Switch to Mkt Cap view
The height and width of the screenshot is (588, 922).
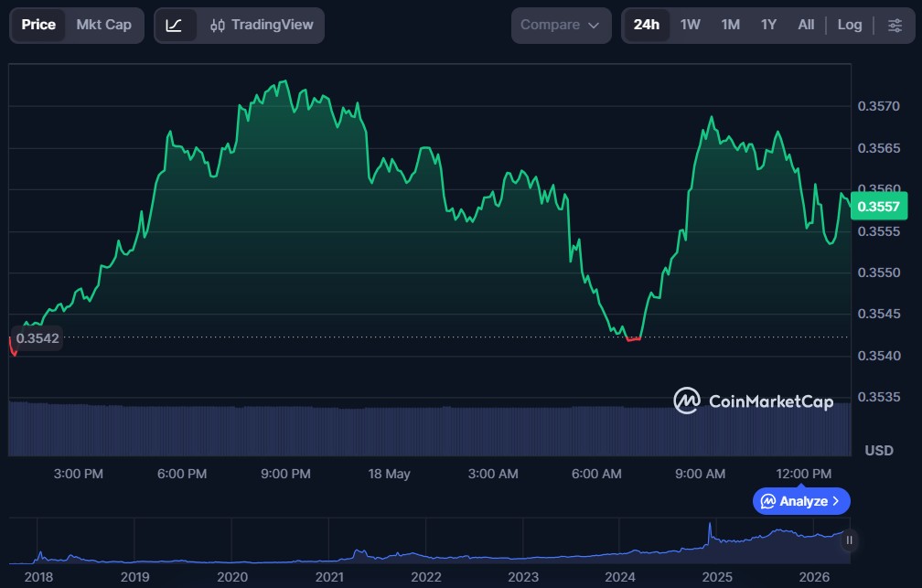point(104,25)
